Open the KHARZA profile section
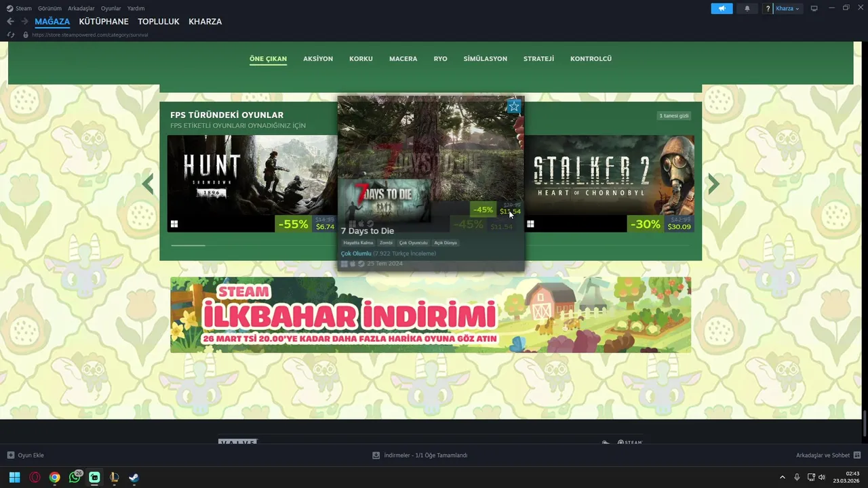Image resolution: width=868 pixels, height=488 pixels. pyautogui.click(x=205, y=22)
